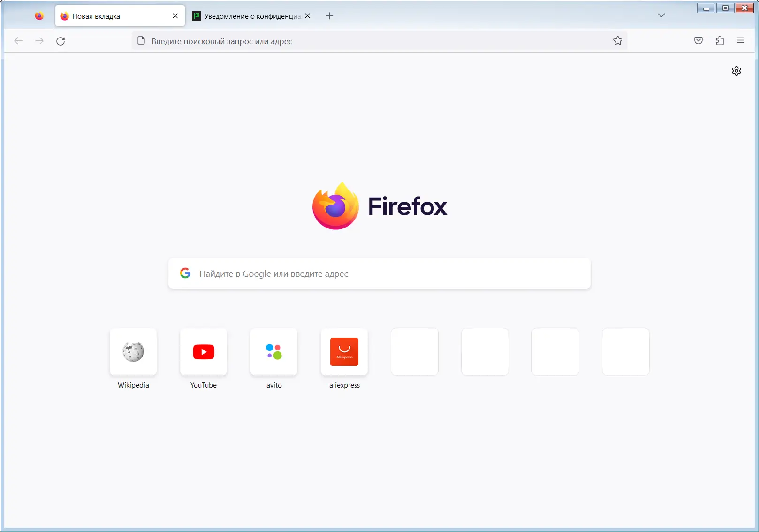Open the Pocket save icon
Screen dimensions: 759x532
698,41
